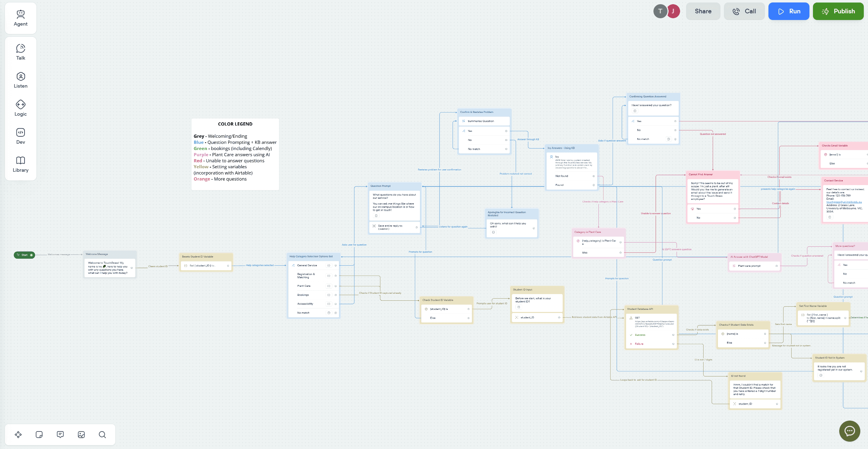Open the Talk steps menu

click(x=21, y=52)
